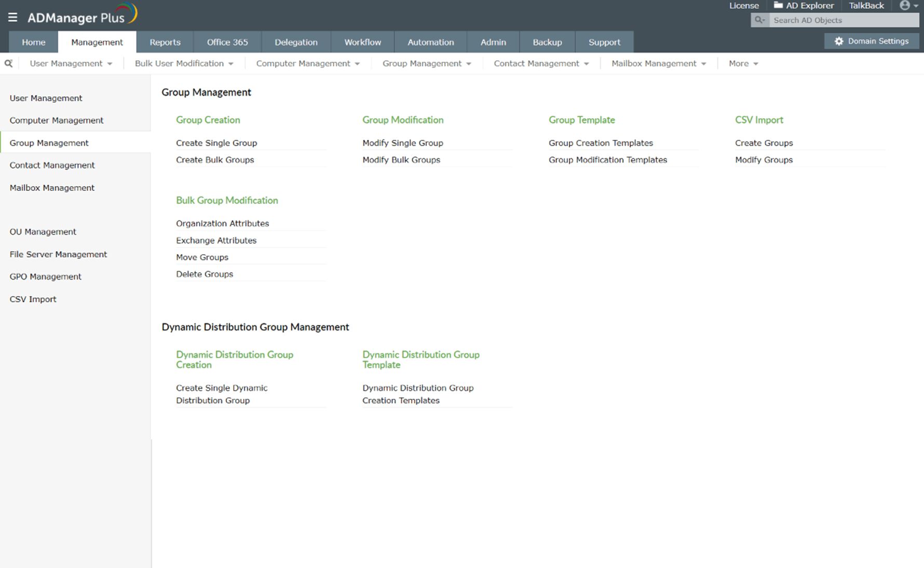The image size is (924, 568).
Task: Switch to the Reports tab
Action: [x=165, y=42]
